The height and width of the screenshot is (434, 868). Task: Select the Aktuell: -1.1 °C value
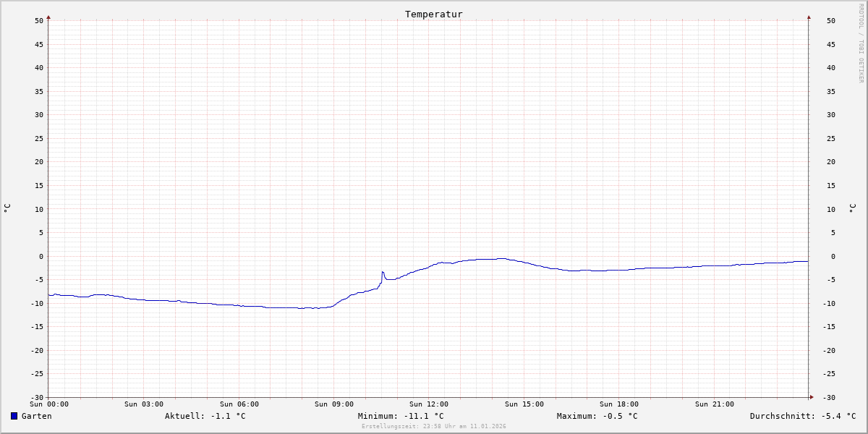(x=205, y=416)
